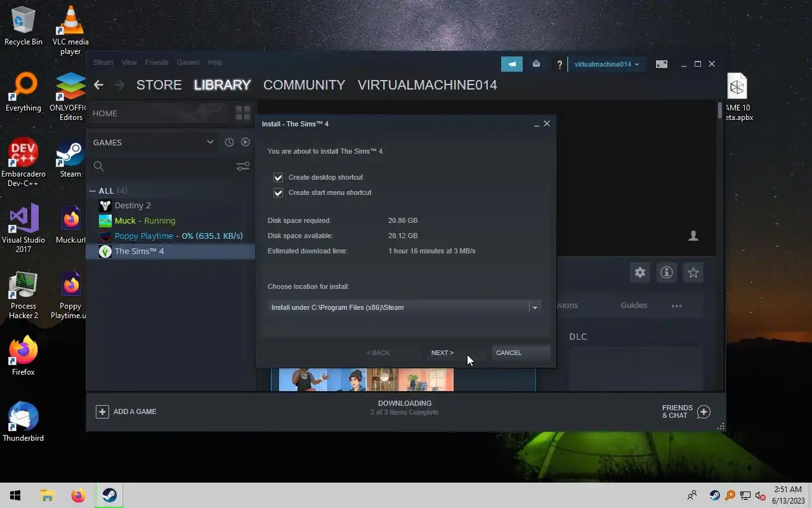This screenshot has height=508, width=812.
Task: Click Steam's back navigation arrow
Action: 98,84
